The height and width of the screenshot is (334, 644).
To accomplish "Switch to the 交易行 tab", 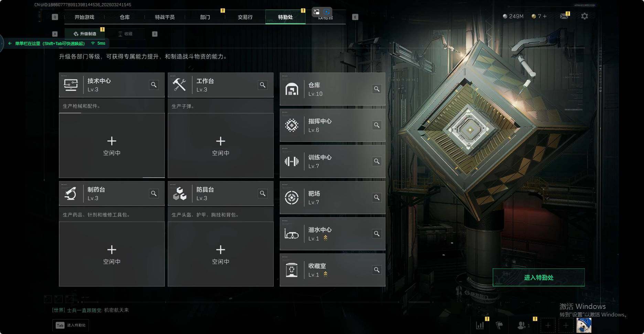I will coord(245,17).
